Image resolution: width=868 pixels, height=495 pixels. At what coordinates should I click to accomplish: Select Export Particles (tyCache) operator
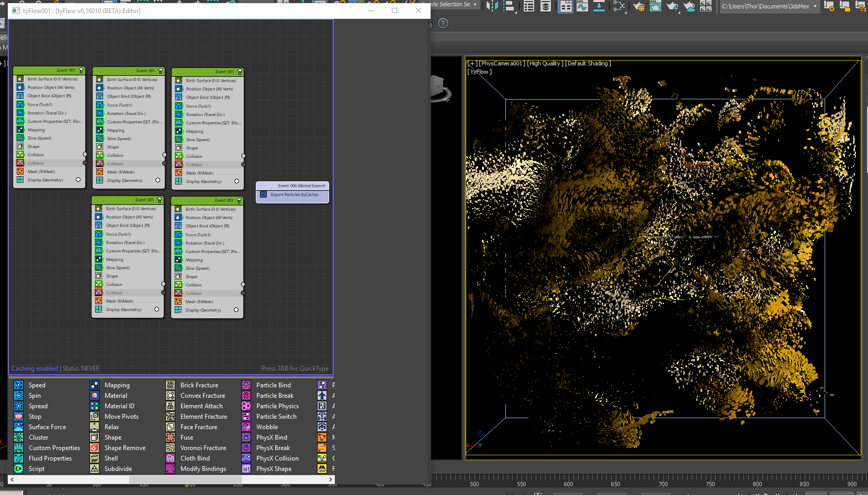(294, 194)
